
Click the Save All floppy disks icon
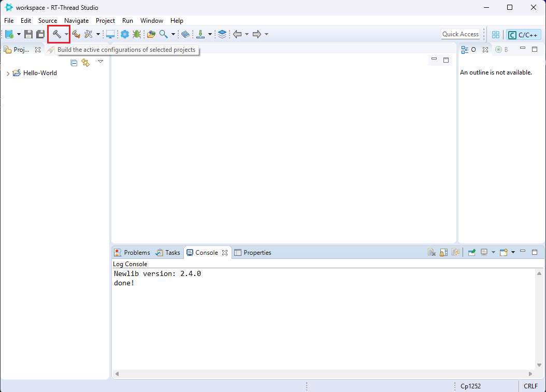coord(40,34)
